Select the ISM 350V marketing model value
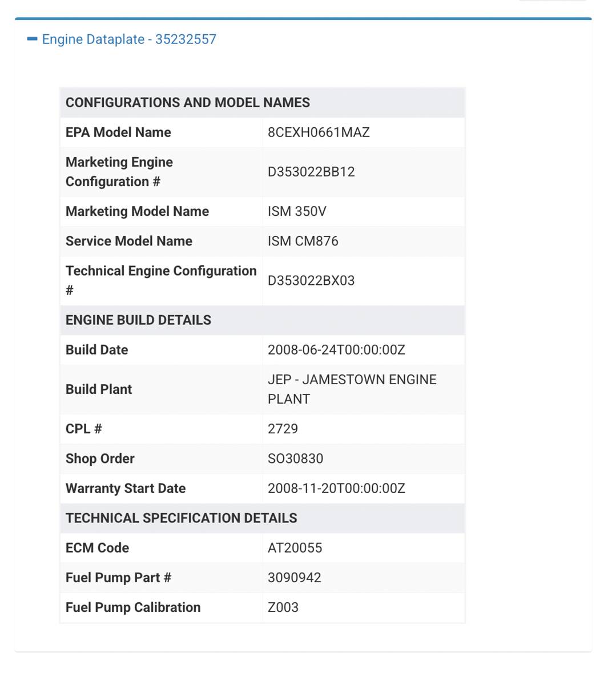The image size is (616, 685). point(297,211)
